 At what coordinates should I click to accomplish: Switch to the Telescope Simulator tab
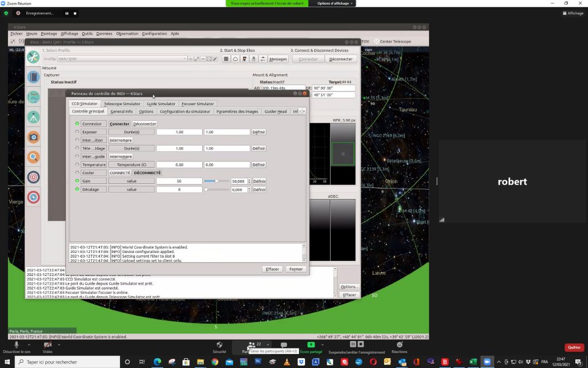(122, 103)
